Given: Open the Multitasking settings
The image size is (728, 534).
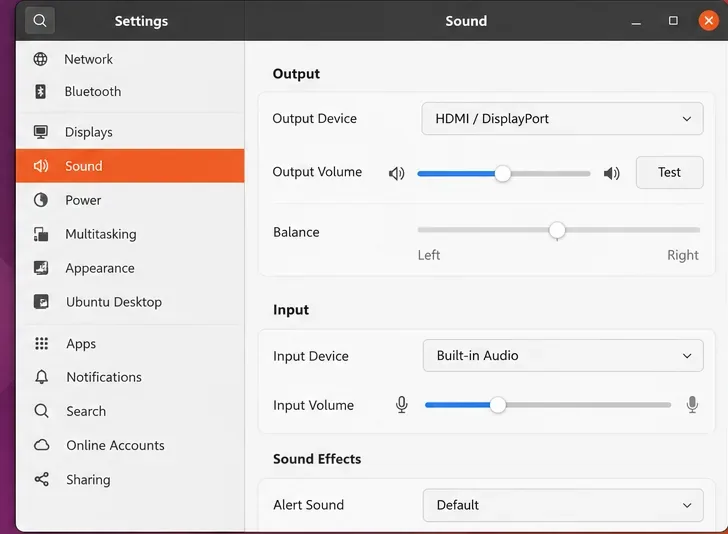Looking at the screenshot, I should pos(130,234).
